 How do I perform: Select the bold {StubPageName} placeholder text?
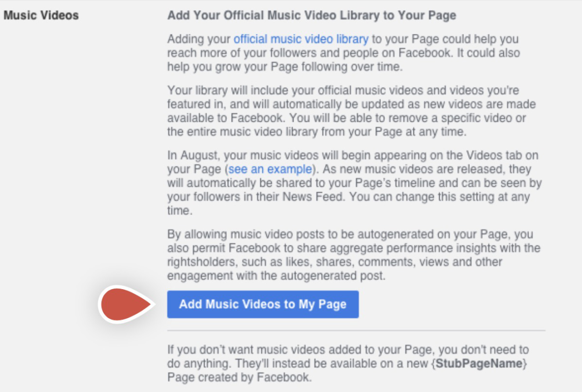(x=479, y=363)
